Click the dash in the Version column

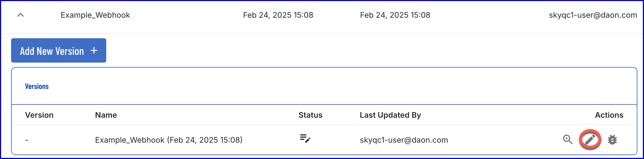click(27, 140)
